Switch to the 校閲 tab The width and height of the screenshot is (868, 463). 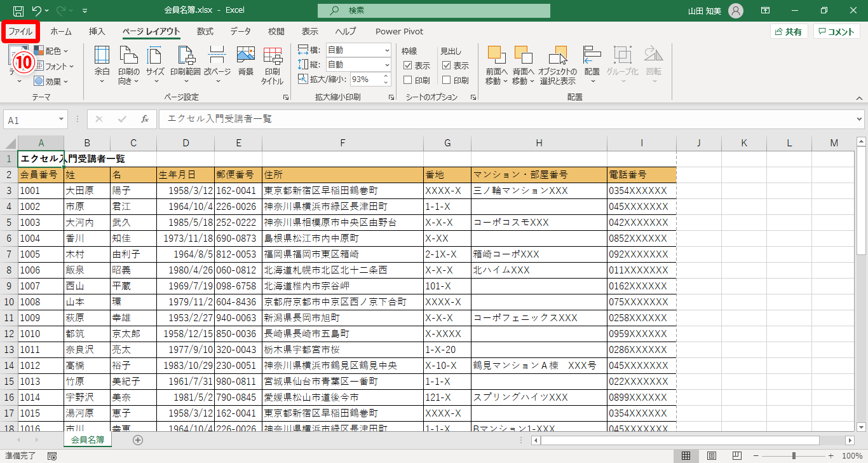click(x=276, y=31)
